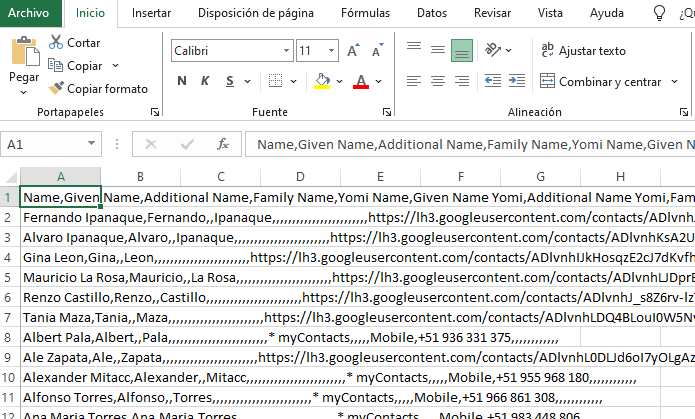
Task: Increase font size with larger A icon
Action: click(353, 51)
